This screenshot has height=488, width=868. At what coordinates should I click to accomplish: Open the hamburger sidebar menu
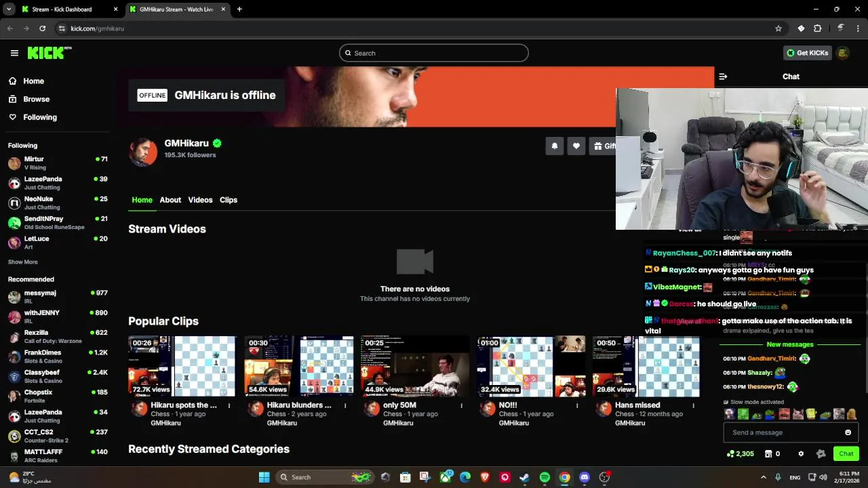pyautogui.click(x=14, y=53)
